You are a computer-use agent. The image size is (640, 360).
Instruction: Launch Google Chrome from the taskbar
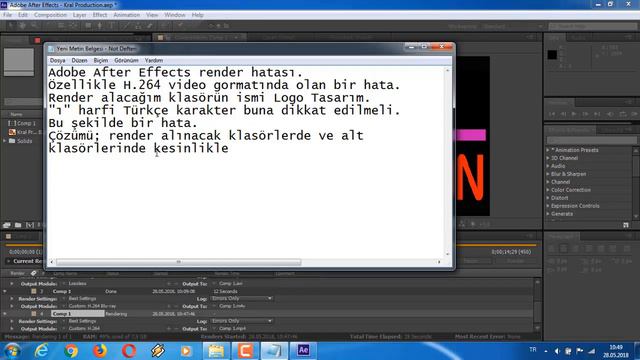(x=71, y=351)
